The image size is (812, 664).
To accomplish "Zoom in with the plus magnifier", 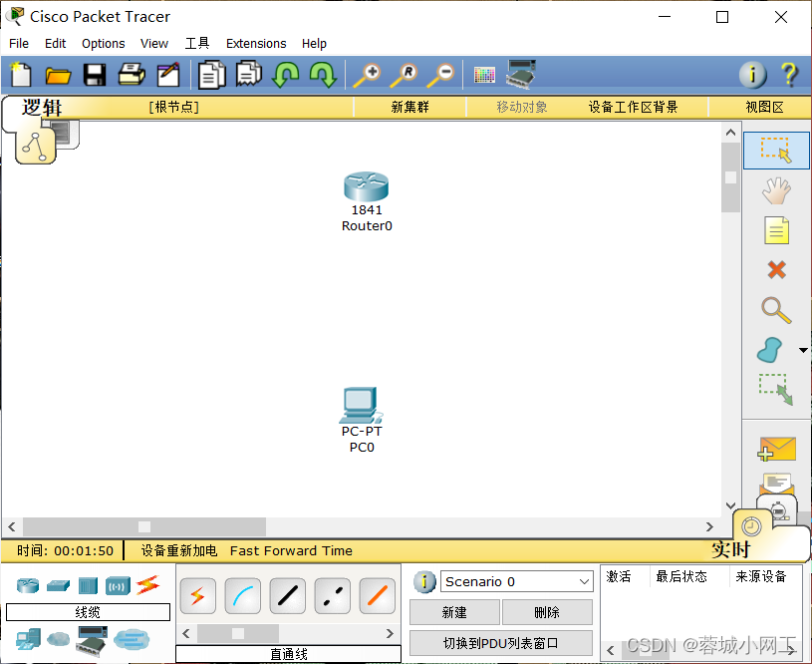I will click(368, 76).
